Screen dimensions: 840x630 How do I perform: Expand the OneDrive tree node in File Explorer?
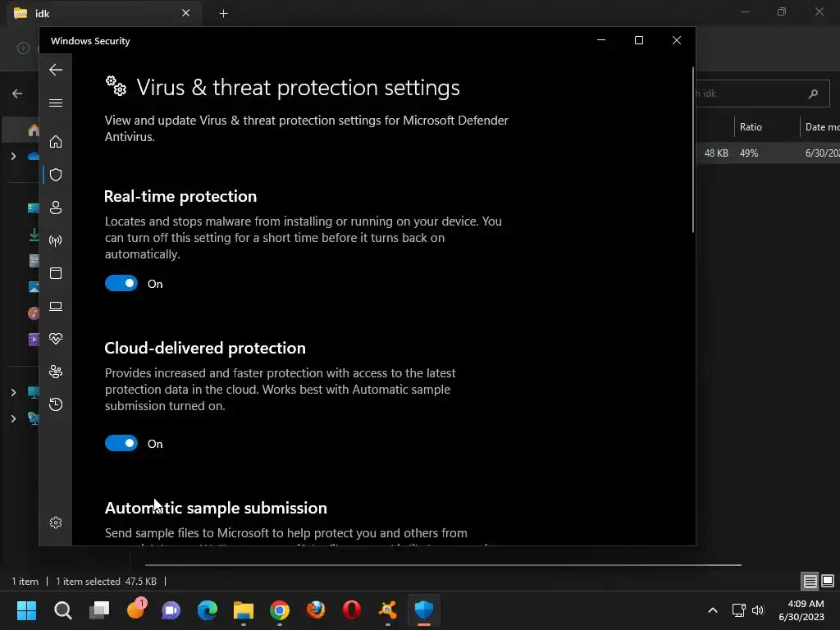click(x=13, y=157)
